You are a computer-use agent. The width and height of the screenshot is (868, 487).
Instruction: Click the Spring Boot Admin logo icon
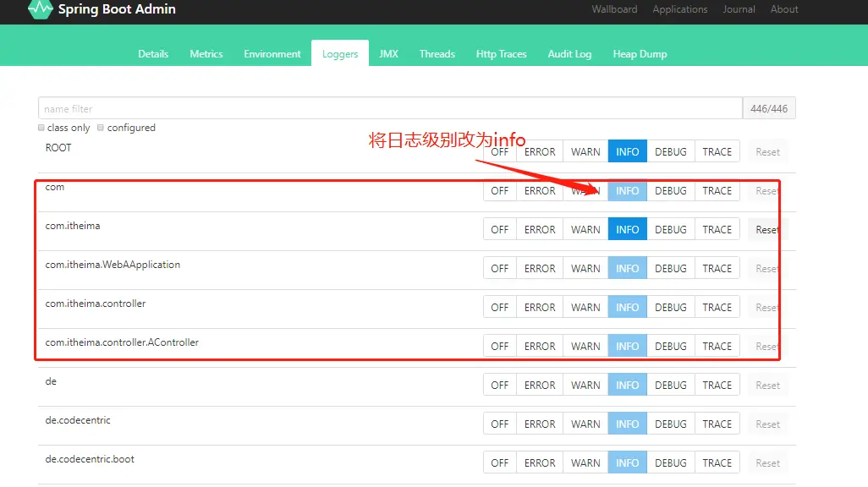(41, 9)
